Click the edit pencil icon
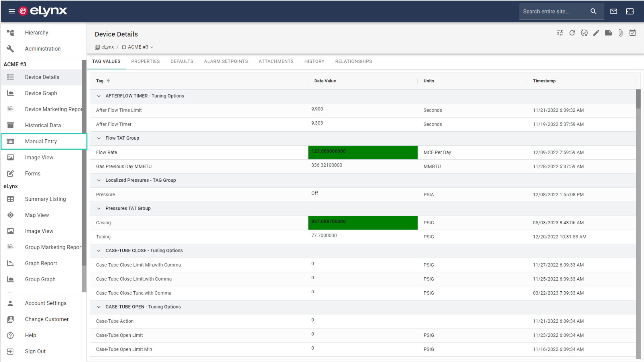Image resolution: width=644 pixels, height=362 pixels. (x=596, y=33)
